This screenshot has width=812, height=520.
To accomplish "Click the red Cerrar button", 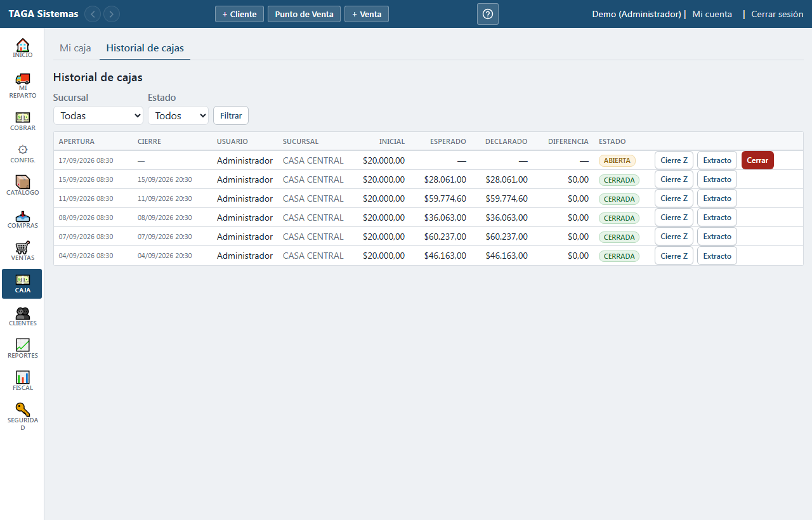I will point(757,160).
